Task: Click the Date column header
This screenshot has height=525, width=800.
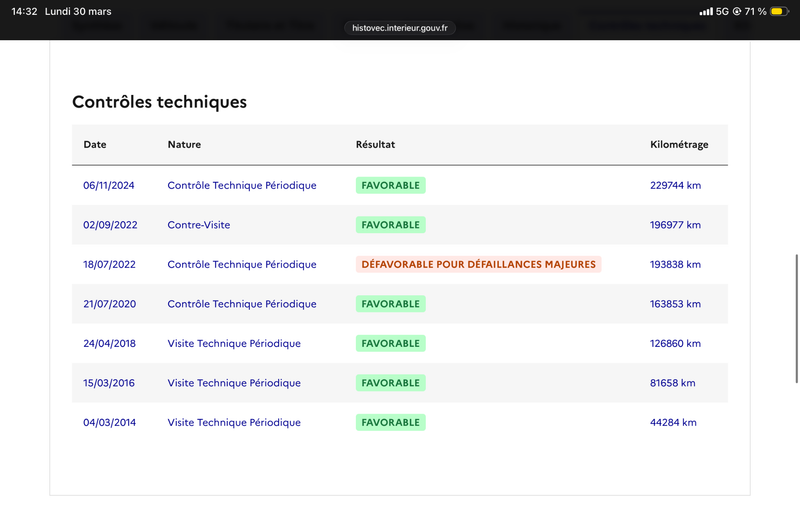Action: 95,145
